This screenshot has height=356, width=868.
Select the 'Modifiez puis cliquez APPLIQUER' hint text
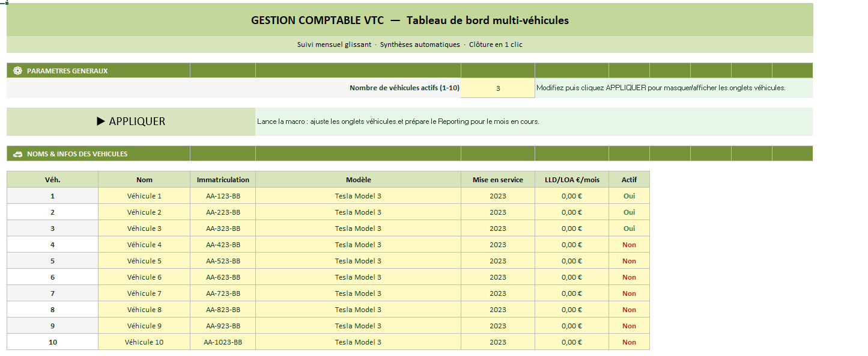(x=661, y=88)
